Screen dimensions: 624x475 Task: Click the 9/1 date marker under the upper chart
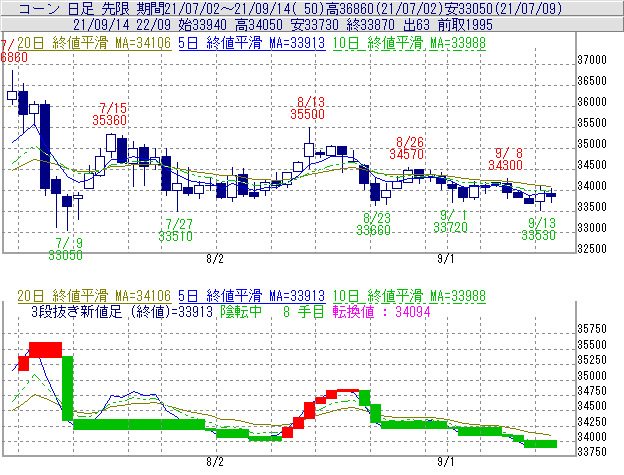[x=446, y=259]
